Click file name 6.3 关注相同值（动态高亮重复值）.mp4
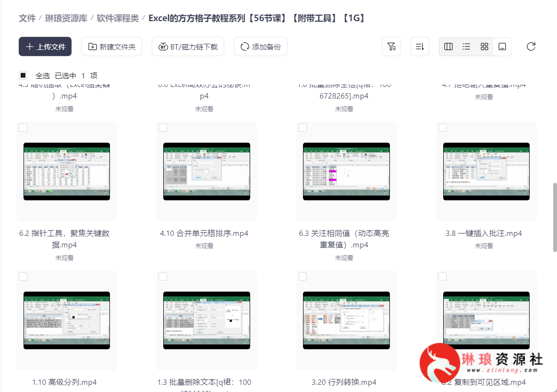This screenshot has width=557, height=392. 344,239
